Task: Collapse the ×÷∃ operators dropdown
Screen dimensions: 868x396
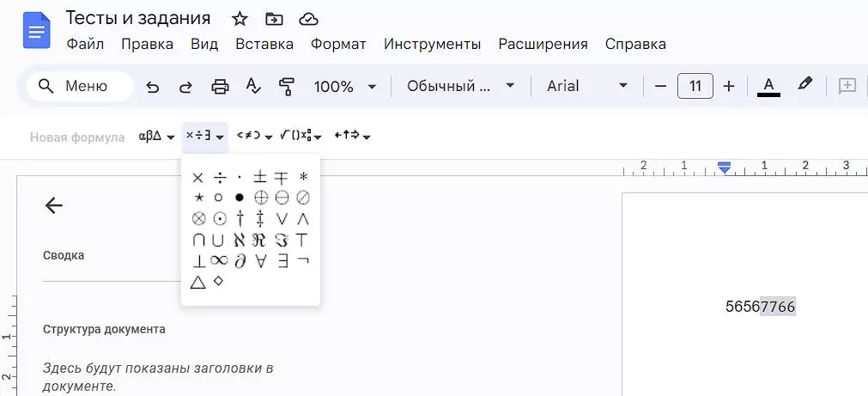Action: 205,137
